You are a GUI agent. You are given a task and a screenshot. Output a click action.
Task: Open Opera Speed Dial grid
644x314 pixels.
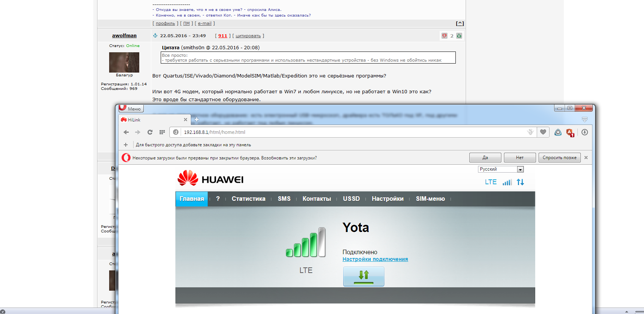pyautogui.click(x=162, y=132)
